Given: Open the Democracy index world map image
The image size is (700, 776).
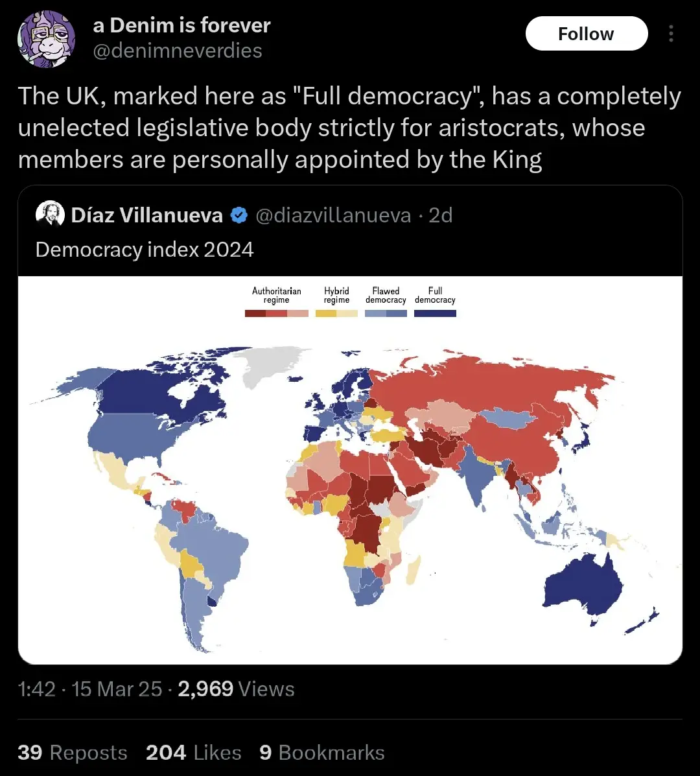Looking at the screenshot, I should tap(350, 493).
